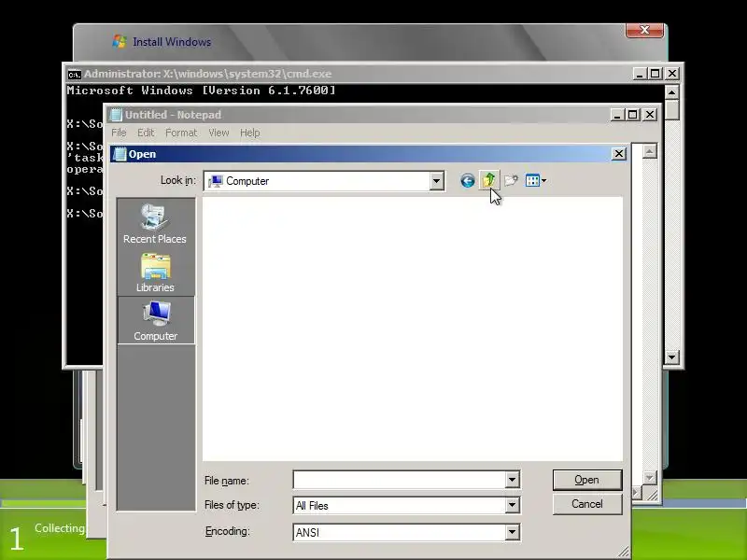
Task: Click the ANSI encoding field
Action: (x=399, y=532)
